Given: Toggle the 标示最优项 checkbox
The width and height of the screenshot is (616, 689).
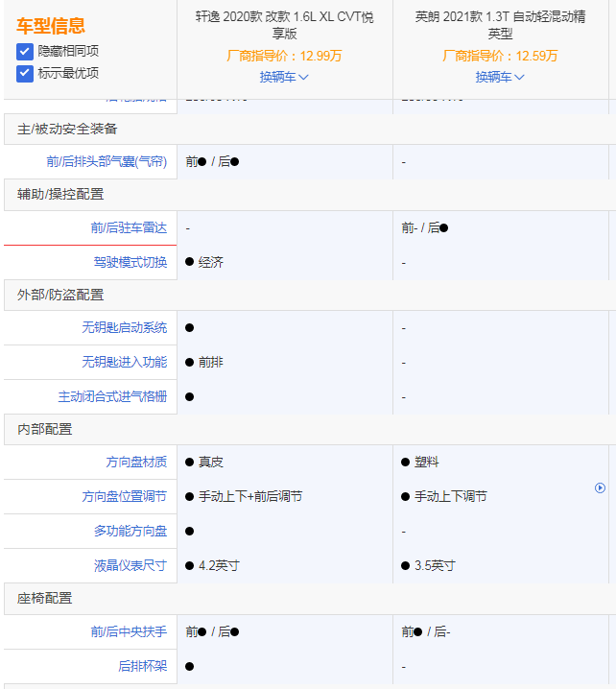Looking at the screenshot, I should tap(25, 73).
